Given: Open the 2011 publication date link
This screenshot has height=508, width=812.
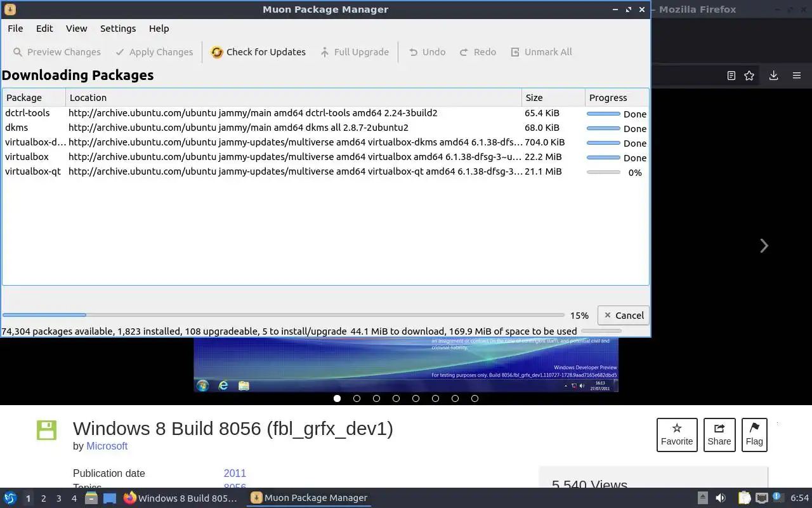Looking at the screenshot, I should tap(235, 473).
